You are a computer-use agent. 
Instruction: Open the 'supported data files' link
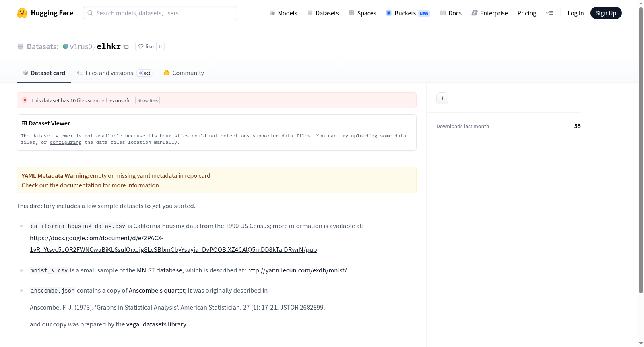coord(281,136)
